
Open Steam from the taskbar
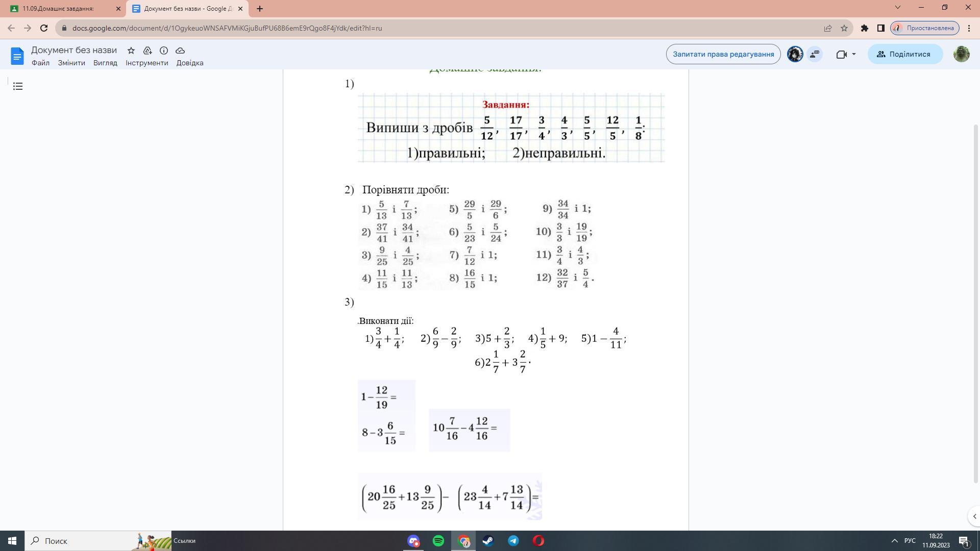coord(488,541)
